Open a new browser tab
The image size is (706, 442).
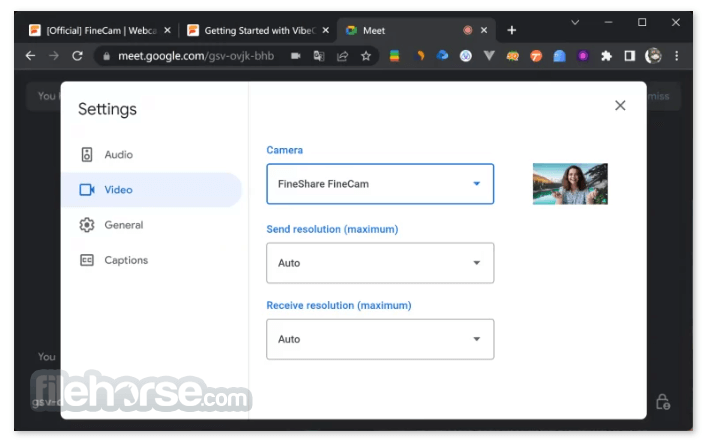[511, 30]
